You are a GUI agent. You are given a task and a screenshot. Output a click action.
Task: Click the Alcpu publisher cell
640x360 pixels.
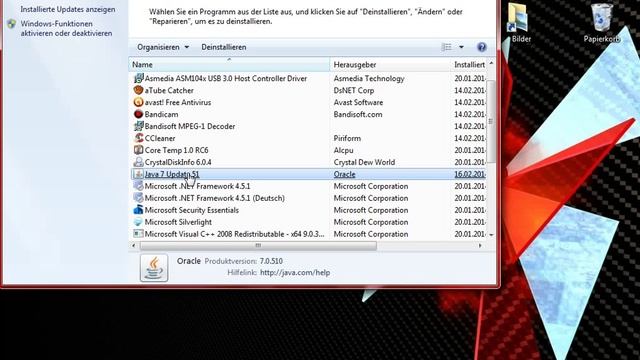[x=344, y=150]
